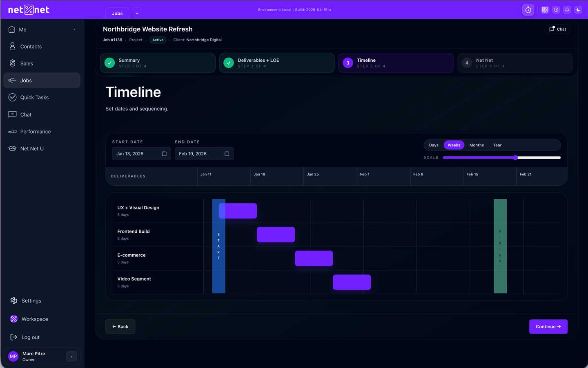The image size is (588, 368).
Task: Click the Scale slider handle
Action: [515, 157]
